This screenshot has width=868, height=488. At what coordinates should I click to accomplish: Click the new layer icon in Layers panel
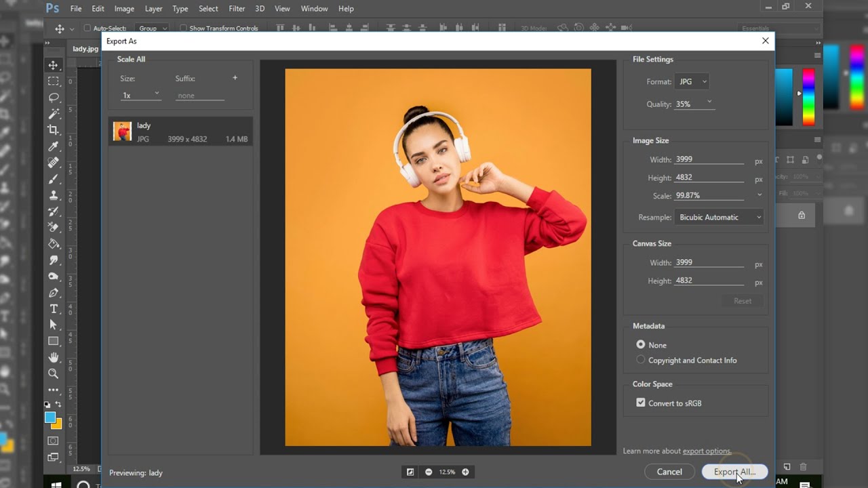click(x=787, y=467)
